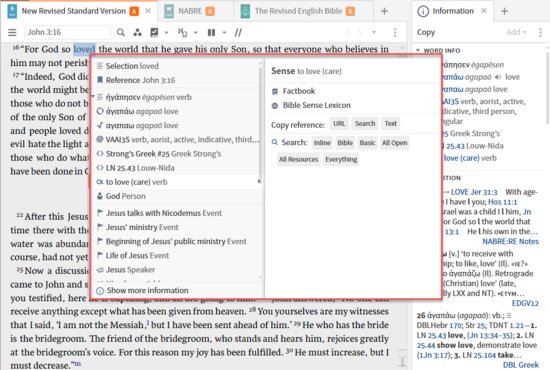Click the Everything search button
The image size is (550, 370).
341,160
